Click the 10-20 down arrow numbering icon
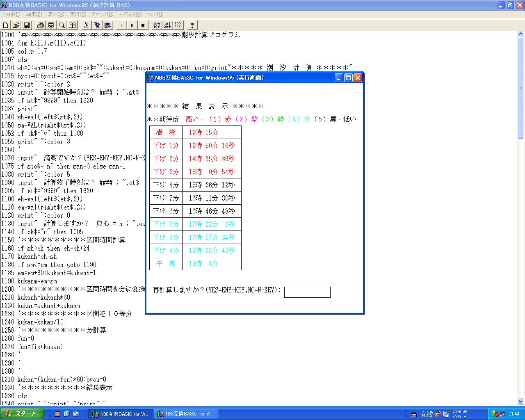The width and height of the screenshot is (525, 420). point(167,25)
